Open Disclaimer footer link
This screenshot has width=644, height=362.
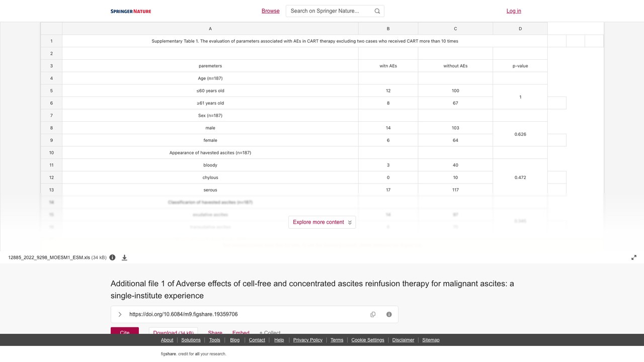pos(404,340)
